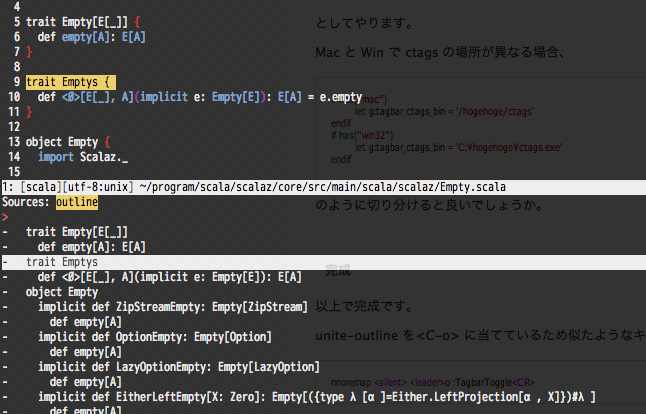Click 'def empty[A]' under LazyOptionEmpty
The height and width of the screenshot is (414, 646).
tap(86, 382)
